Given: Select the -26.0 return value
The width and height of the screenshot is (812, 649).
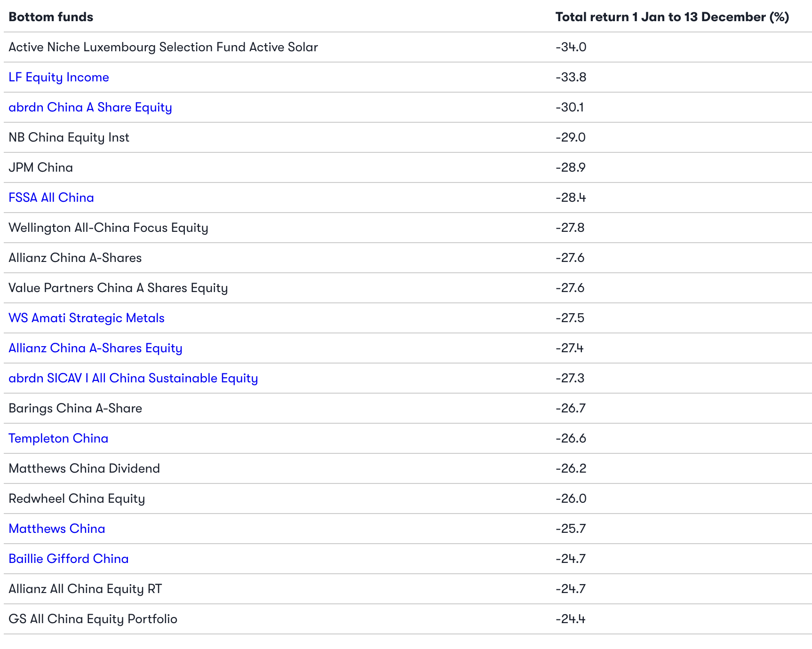Looking at the screenshot, I should [x=571, y=499].
